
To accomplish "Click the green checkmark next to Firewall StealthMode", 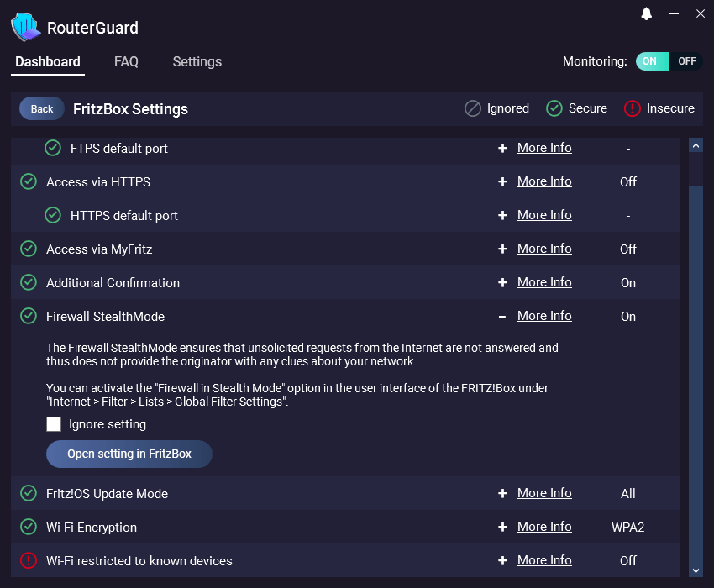I will [x=28, y=316].
